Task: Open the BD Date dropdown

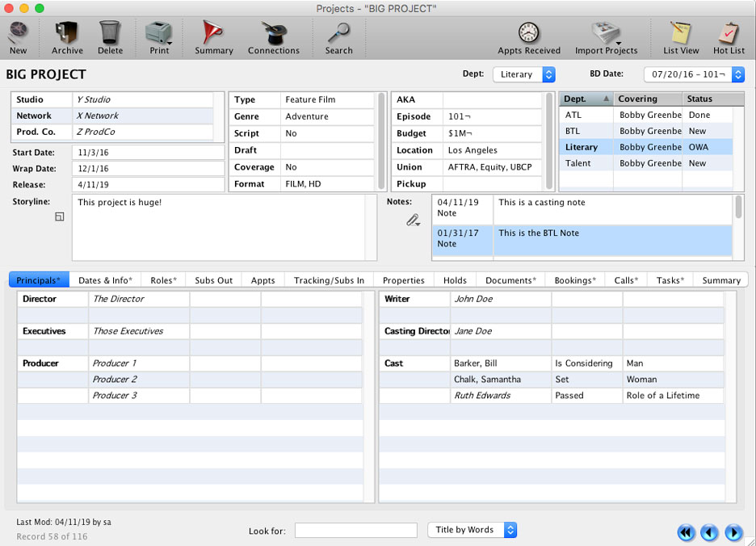Action: pos(695,74)
